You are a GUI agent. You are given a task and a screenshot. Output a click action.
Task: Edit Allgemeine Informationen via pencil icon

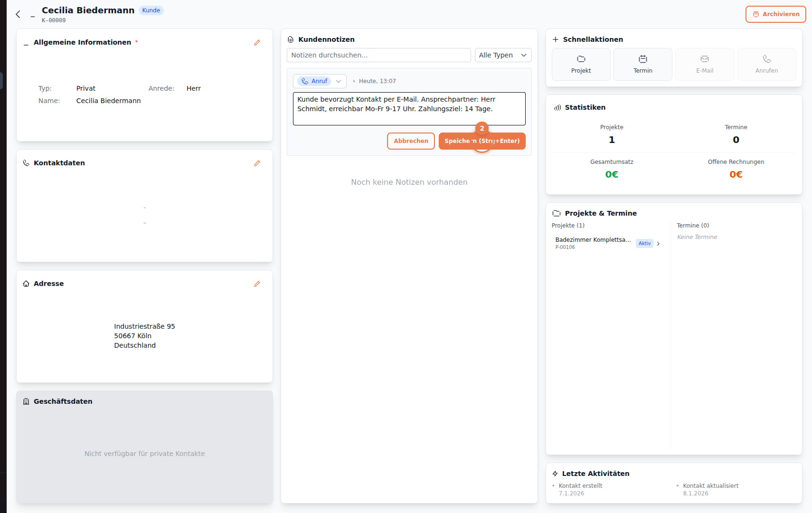(x=257, y=43)
